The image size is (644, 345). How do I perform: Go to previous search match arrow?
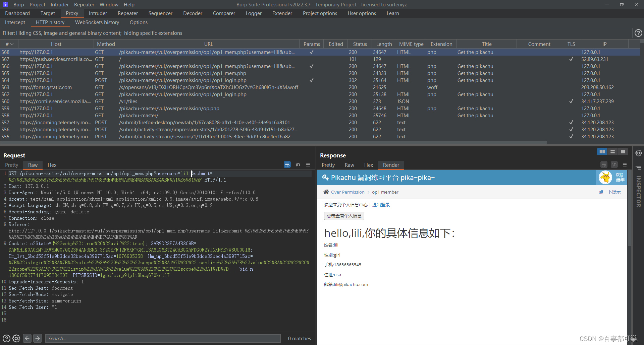27,338
